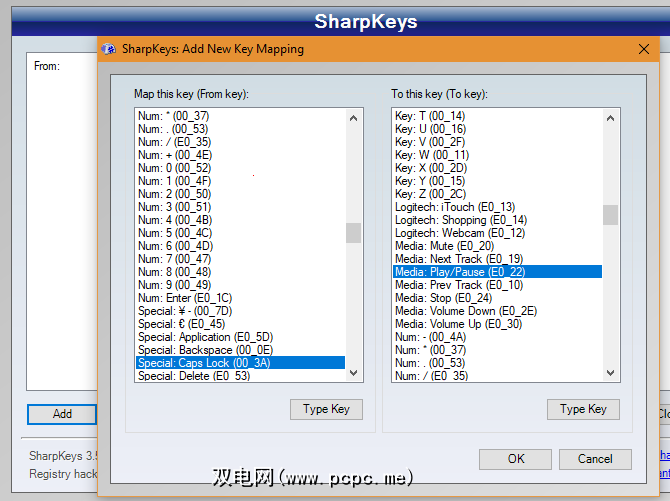Select 'Num: * (00_37)' in To key list
Viewport: 670px width, 501px height.
click(x=497, y=350)
